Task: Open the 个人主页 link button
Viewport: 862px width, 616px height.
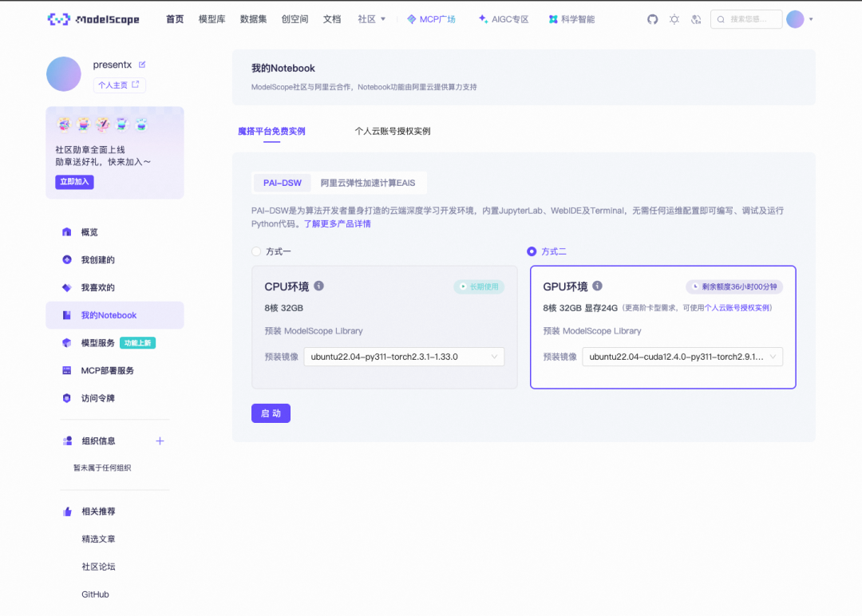Action: pos(119,85)
